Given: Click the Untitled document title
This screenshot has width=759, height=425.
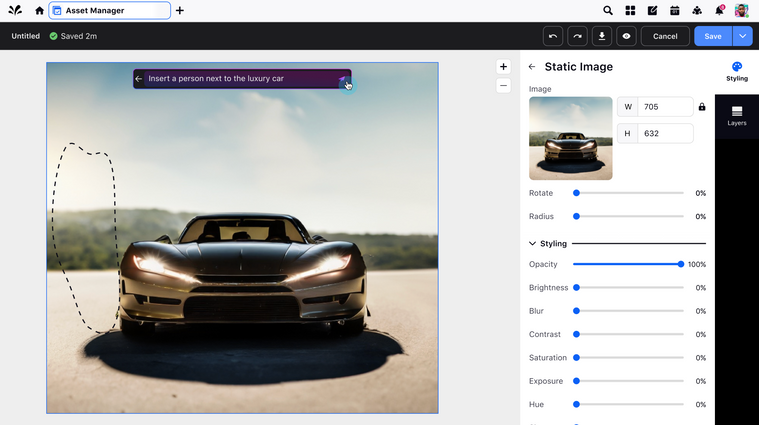Looking at the screenshot, I should [x=26, y=36].
